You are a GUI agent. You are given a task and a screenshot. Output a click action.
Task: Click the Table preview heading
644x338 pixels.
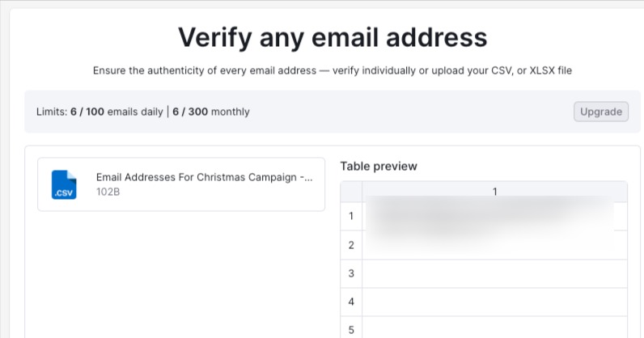click(379, 166)
